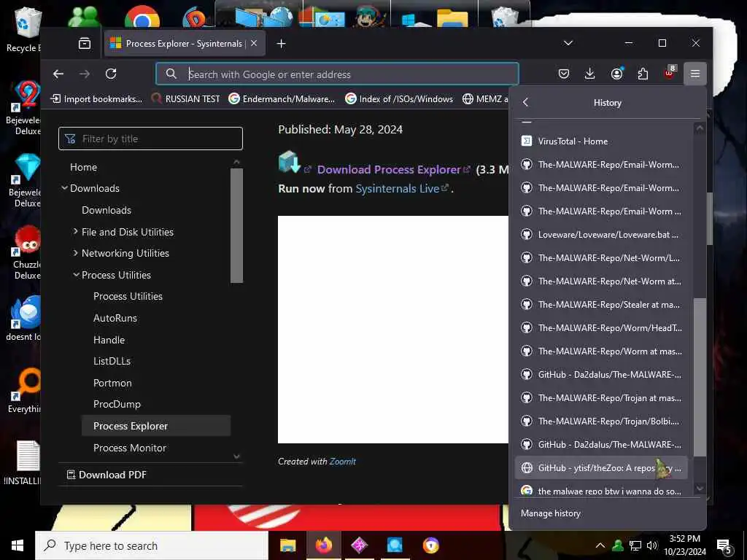Open a new tab with plus button
The height and width of the screenshot is (560, 747).
pos(281,44)
